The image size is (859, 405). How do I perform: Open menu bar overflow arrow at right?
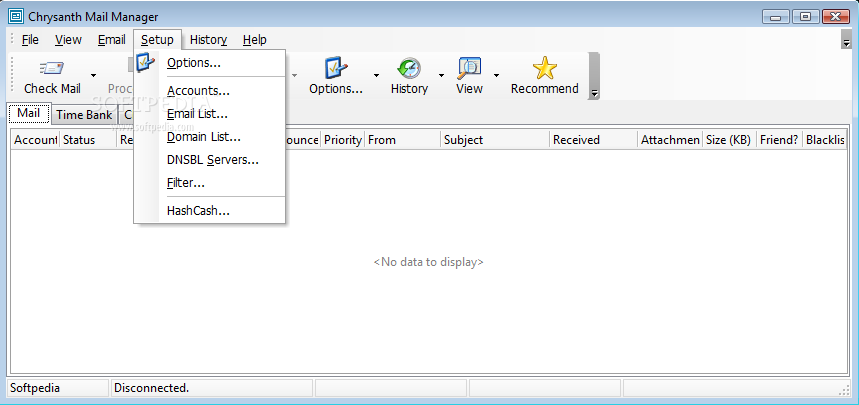click(x=846, y=39)
